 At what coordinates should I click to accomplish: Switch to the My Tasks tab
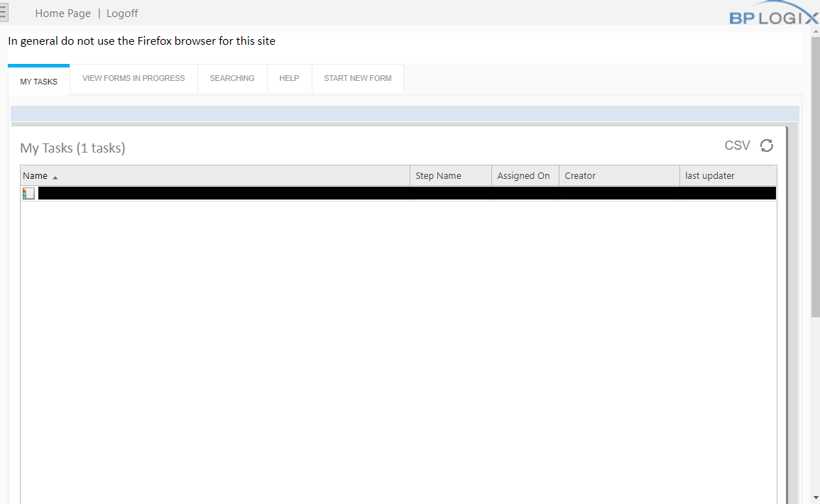(39, 82)
